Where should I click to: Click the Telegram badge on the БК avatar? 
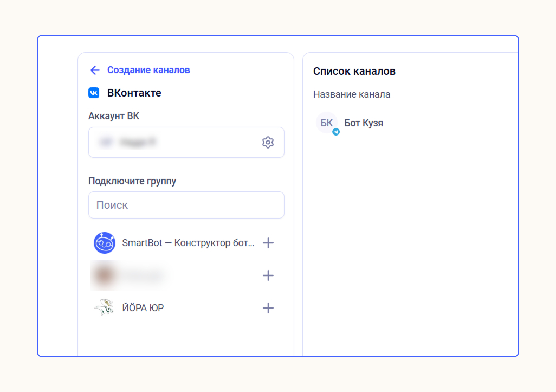tap(336, 132)
